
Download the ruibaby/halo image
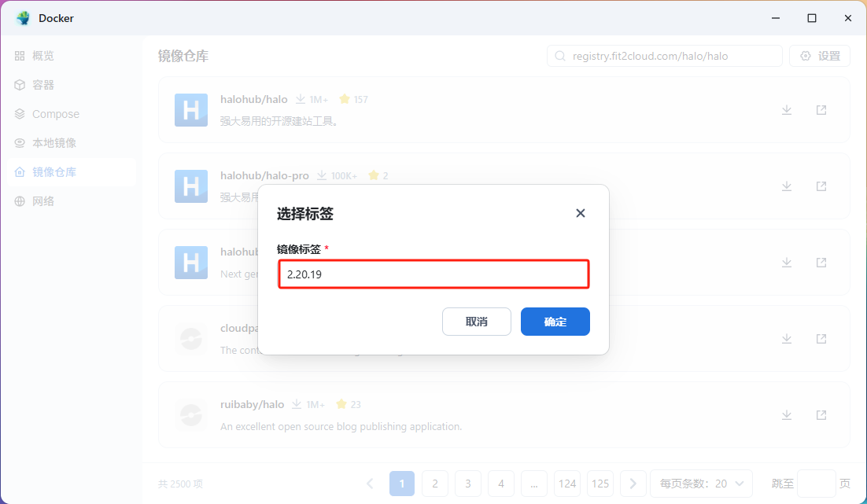[x=787, y=415]
